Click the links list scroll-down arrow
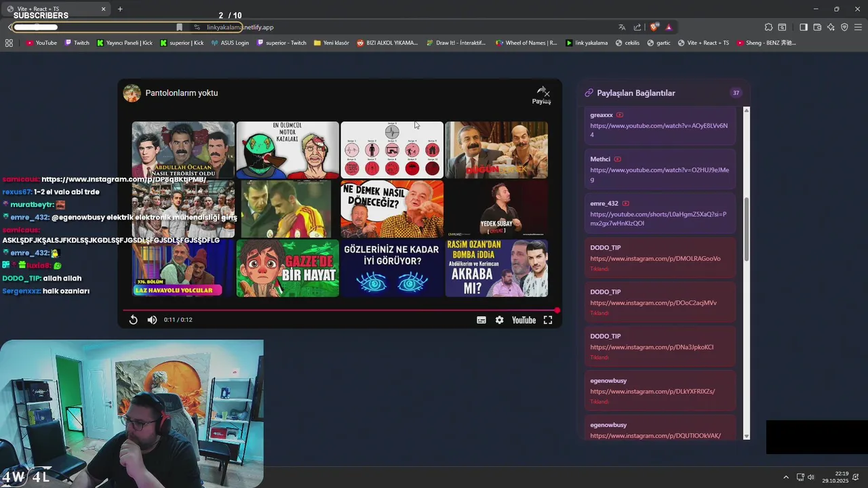 click(747, 436)
